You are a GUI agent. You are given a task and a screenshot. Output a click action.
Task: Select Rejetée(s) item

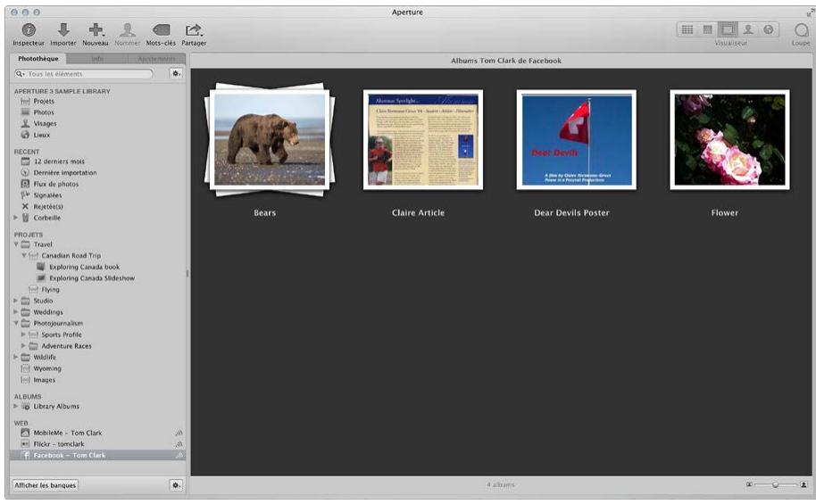48,206
